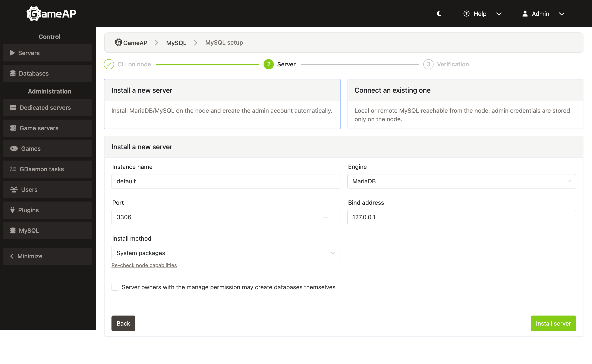This screenshot has width=592, height=364.
Task: Enable server owners create databases checkbox
Action: tap(115, 287)
